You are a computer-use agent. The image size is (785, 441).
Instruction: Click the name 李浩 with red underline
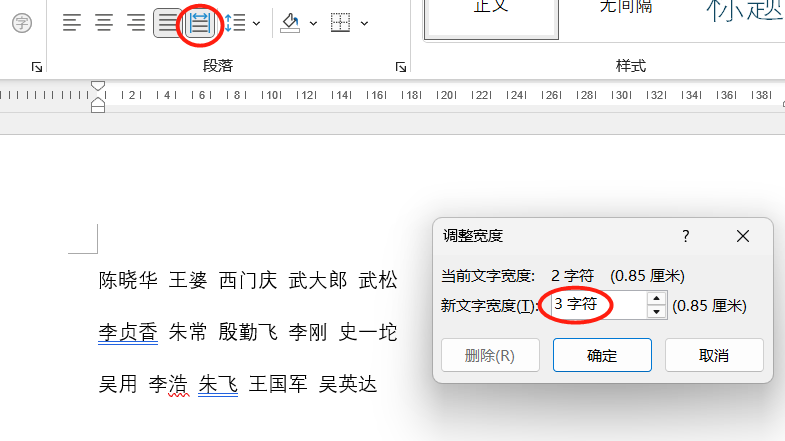[168, 384]
